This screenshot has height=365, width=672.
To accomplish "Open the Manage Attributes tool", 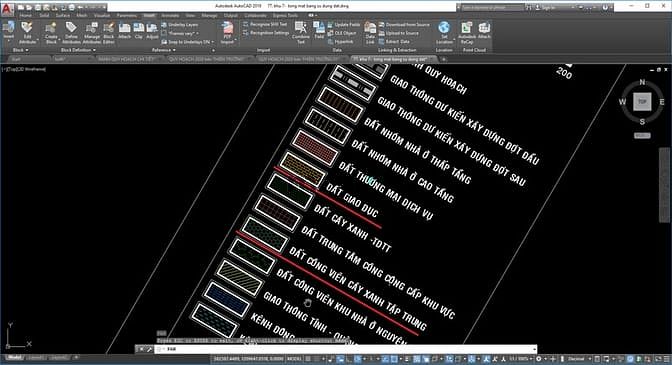I will point(92,33).
